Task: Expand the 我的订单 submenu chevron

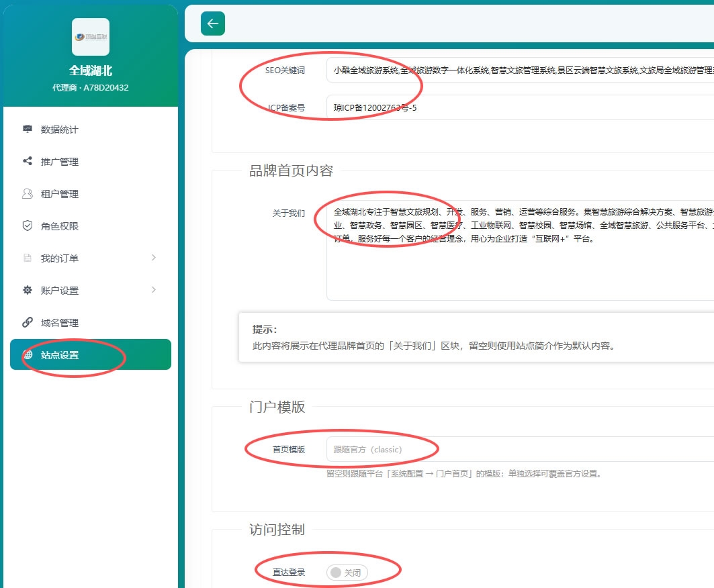Action: (153, 258)
